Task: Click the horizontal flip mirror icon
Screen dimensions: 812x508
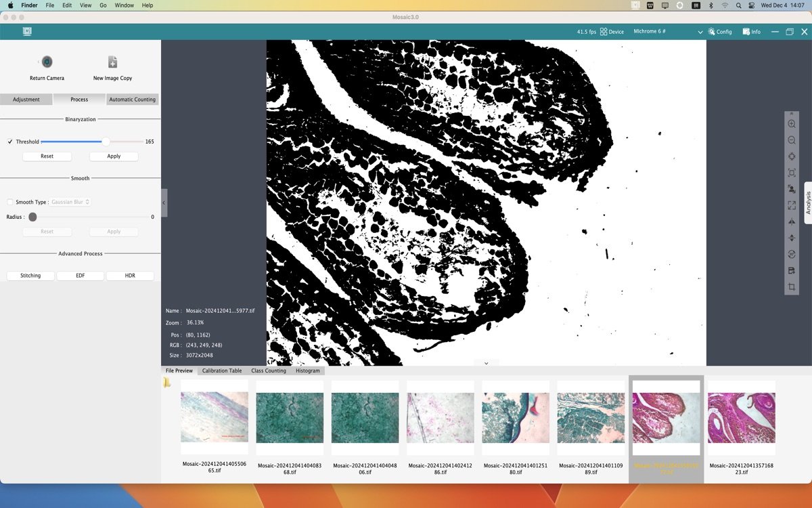Action: click(x=792, y=221)
